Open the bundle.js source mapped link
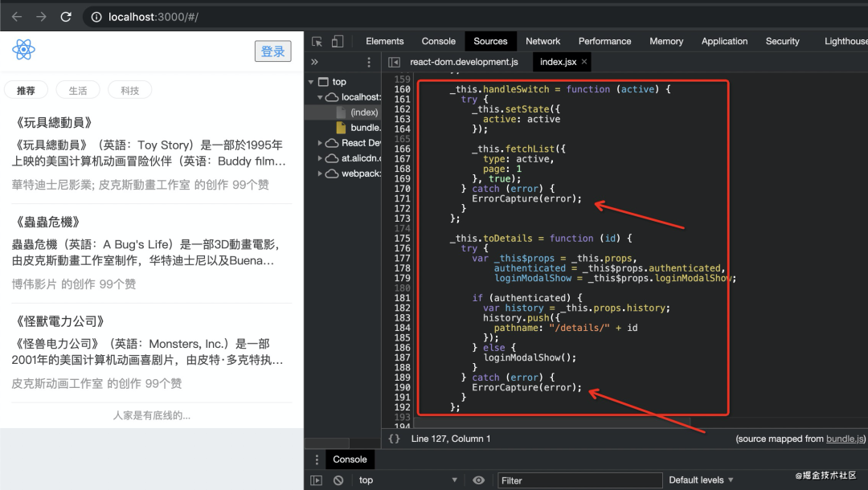This screenshot has height=490, width=868. pyautogui.click(x=845, y=439)
